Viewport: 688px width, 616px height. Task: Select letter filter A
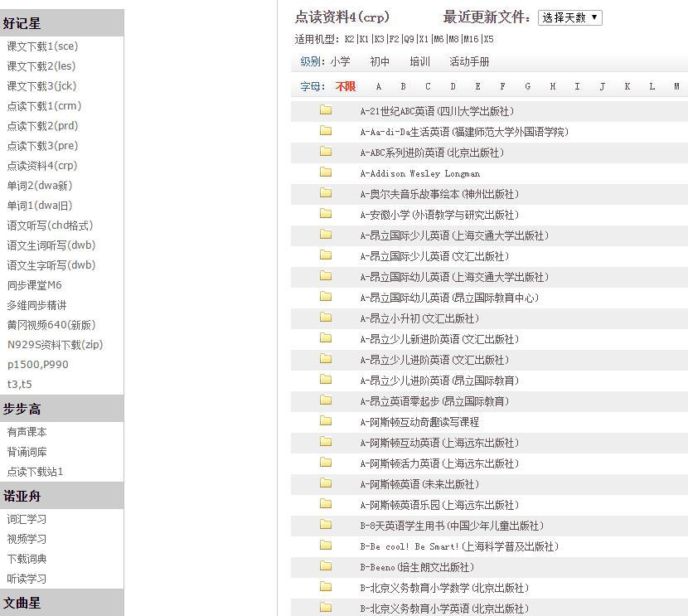pos(379,86)
